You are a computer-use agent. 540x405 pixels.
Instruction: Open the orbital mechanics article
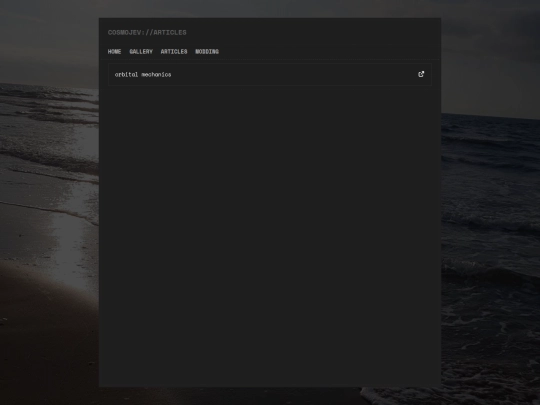pyautogui.click(x=270, y=74)
